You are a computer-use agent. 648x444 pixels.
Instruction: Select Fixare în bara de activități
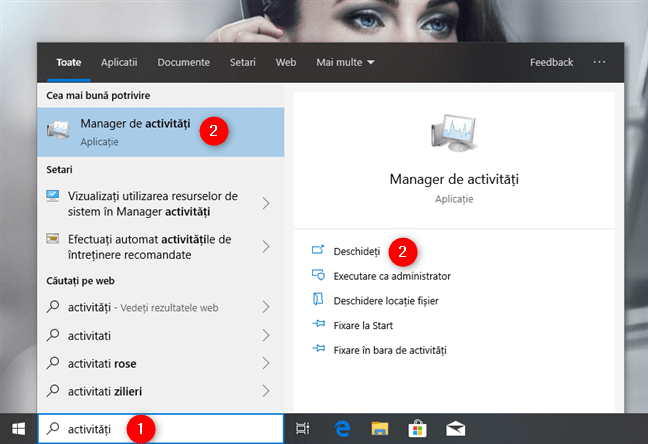click(x=390, y=350)
